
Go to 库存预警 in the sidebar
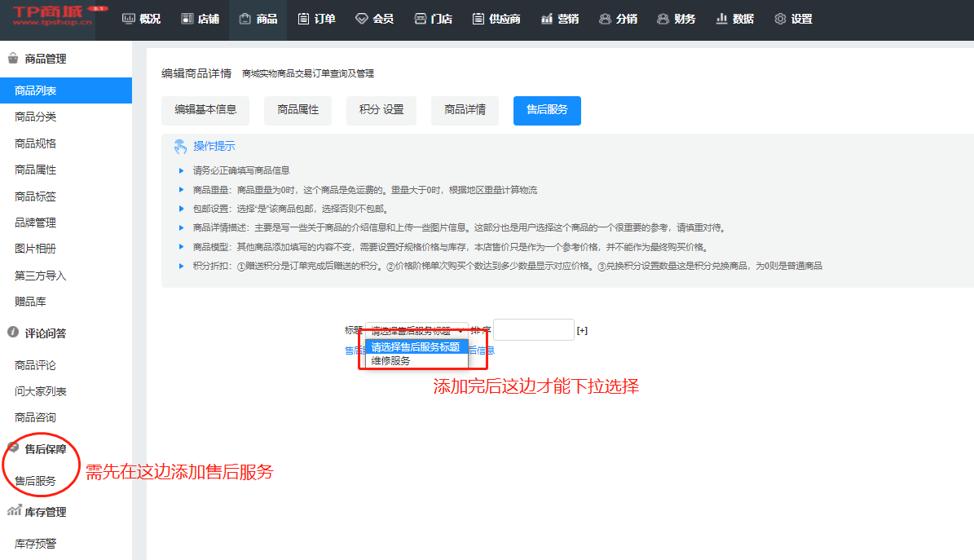point(36,544)
